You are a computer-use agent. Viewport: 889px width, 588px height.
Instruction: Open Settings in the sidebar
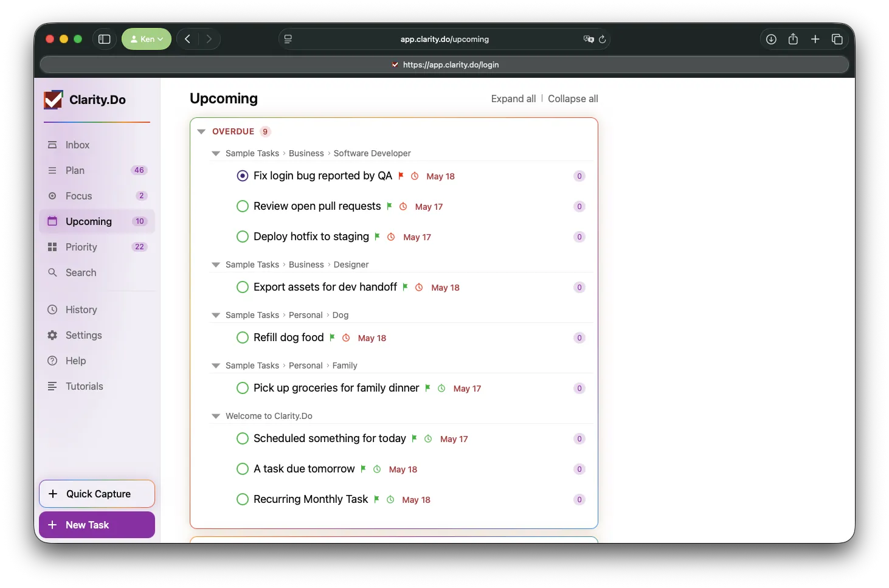[97, 335]
